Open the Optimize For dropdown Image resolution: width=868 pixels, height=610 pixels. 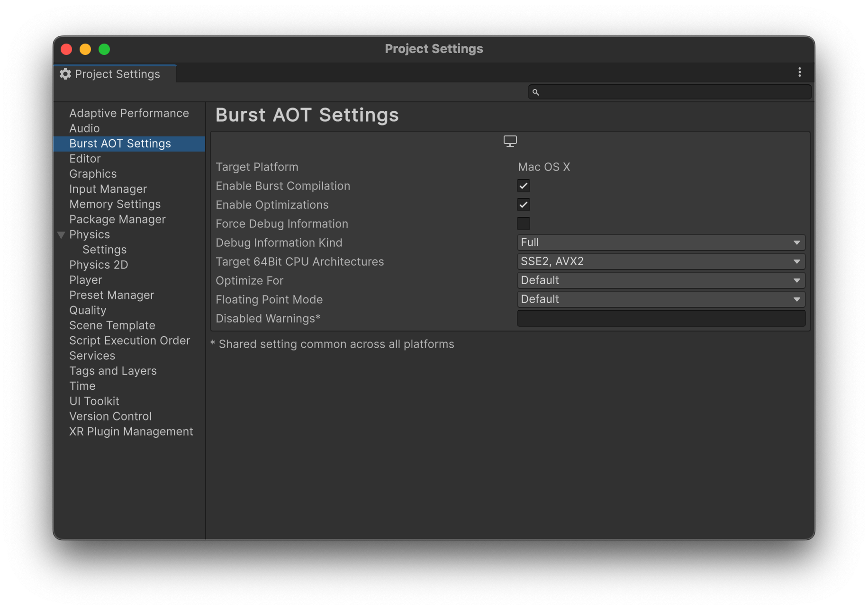coord(661,280)
